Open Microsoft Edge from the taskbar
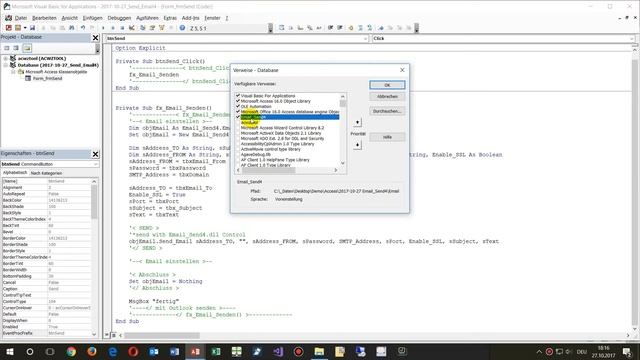Viewport: 640px width, 360px height. [x=113, y=351]
